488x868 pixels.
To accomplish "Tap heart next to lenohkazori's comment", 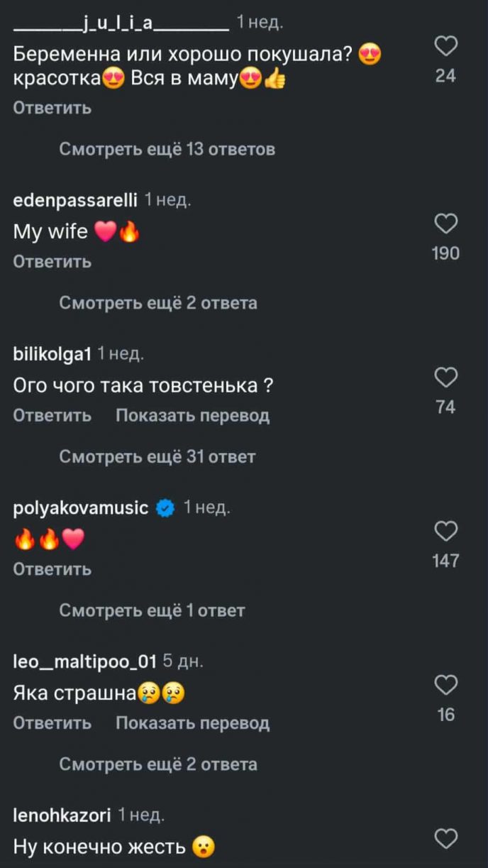I will point(445,840).
